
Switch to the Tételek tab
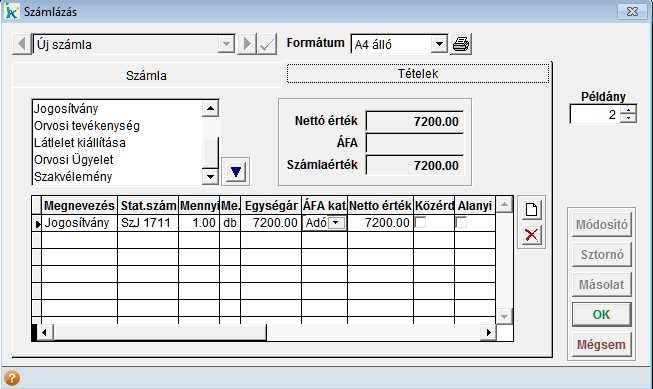pos(418,74)
